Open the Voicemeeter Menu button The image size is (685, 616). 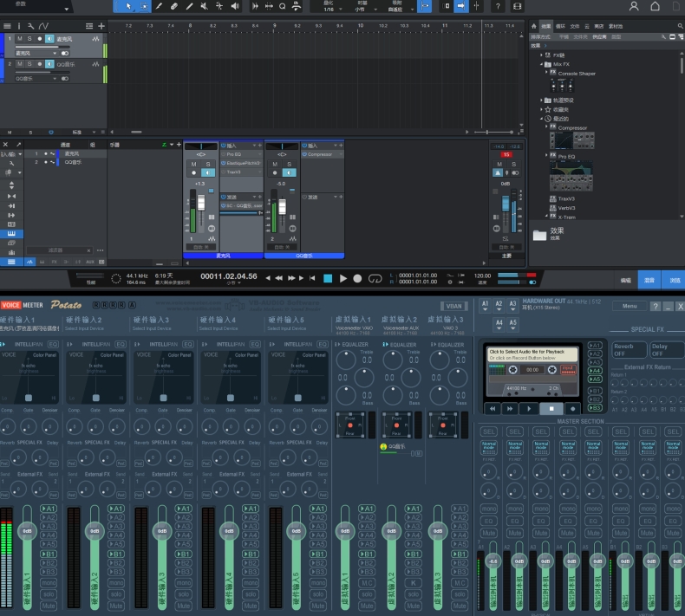click(629, 306)
